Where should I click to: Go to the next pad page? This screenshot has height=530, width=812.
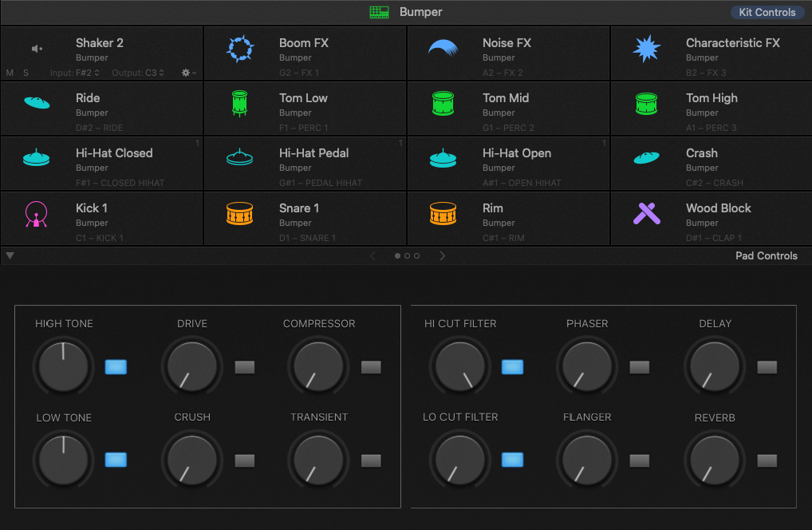[x=442, y=256]
